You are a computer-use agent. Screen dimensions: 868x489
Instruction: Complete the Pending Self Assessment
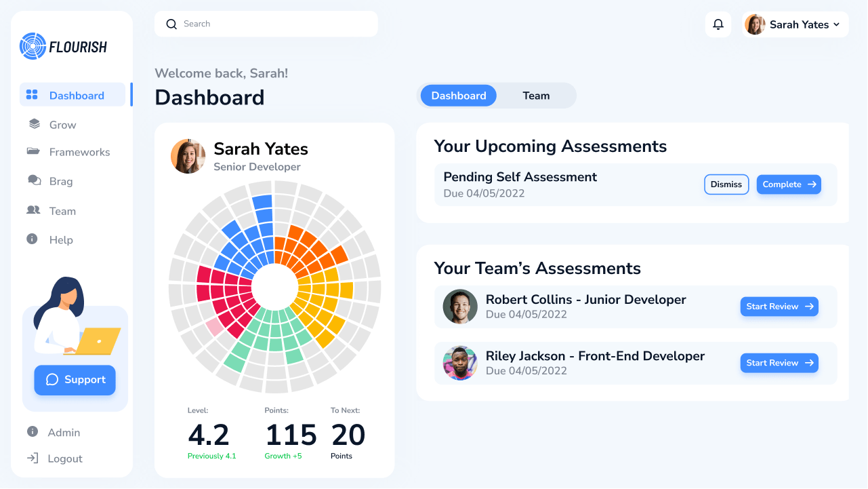pos(789,184)
